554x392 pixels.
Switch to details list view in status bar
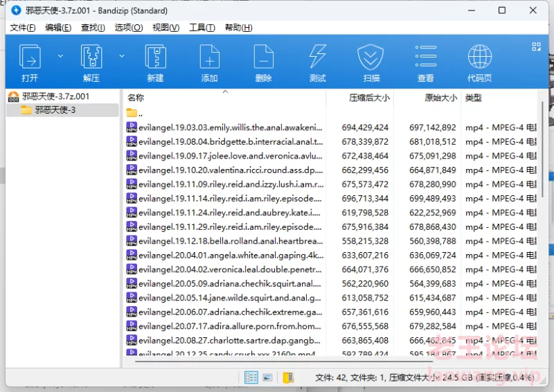pyautogui.click(x=251, y=377)
